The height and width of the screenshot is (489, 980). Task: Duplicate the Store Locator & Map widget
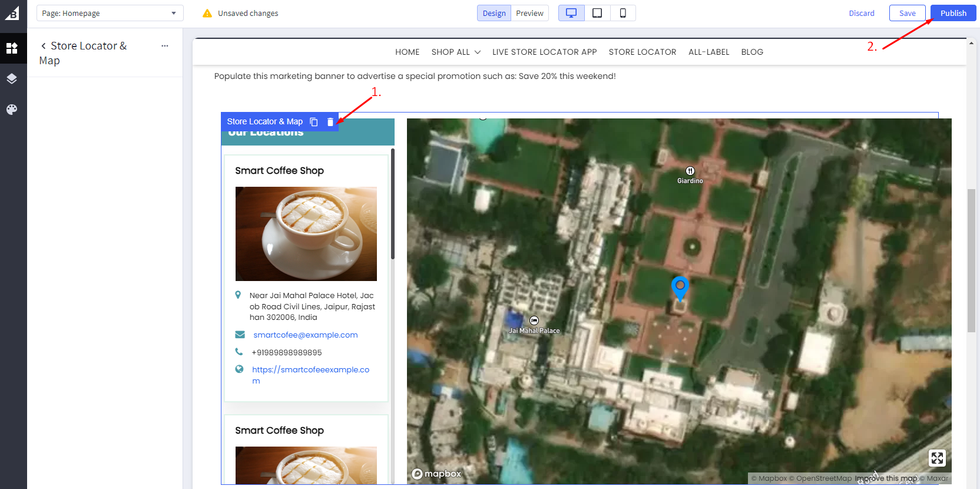314,122
